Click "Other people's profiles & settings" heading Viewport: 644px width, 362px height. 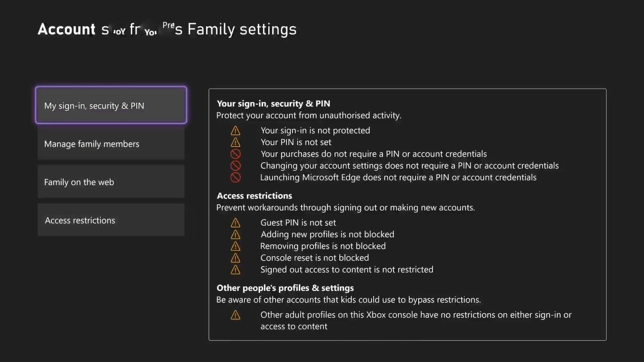point(285,288)
